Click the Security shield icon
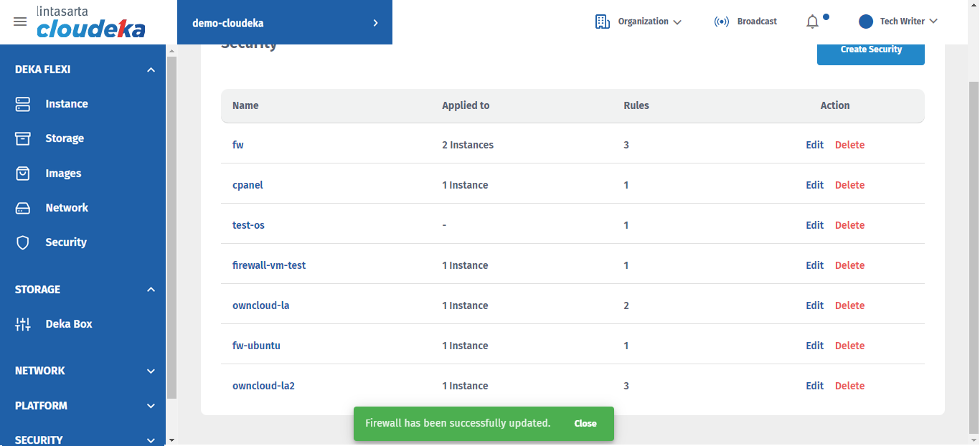Screen dimensions: 980x446 23,242
